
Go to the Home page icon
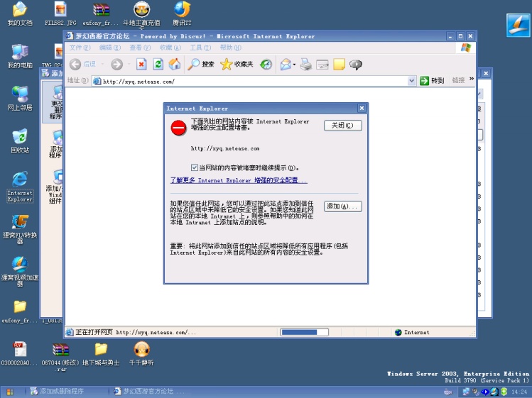(174, 64)
